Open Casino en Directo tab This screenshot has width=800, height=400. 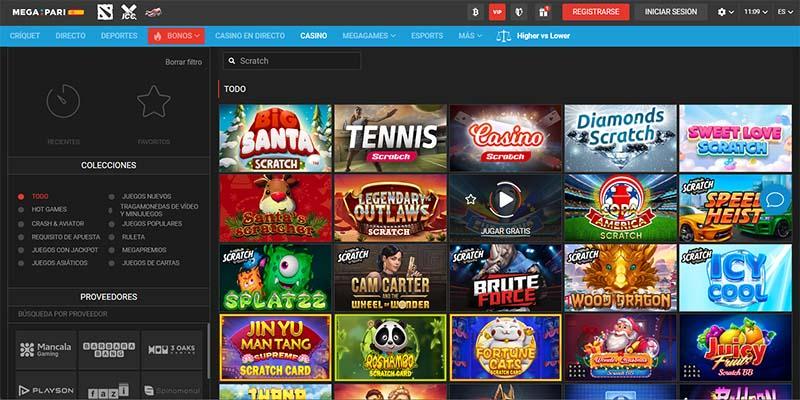tap(250, 36)
